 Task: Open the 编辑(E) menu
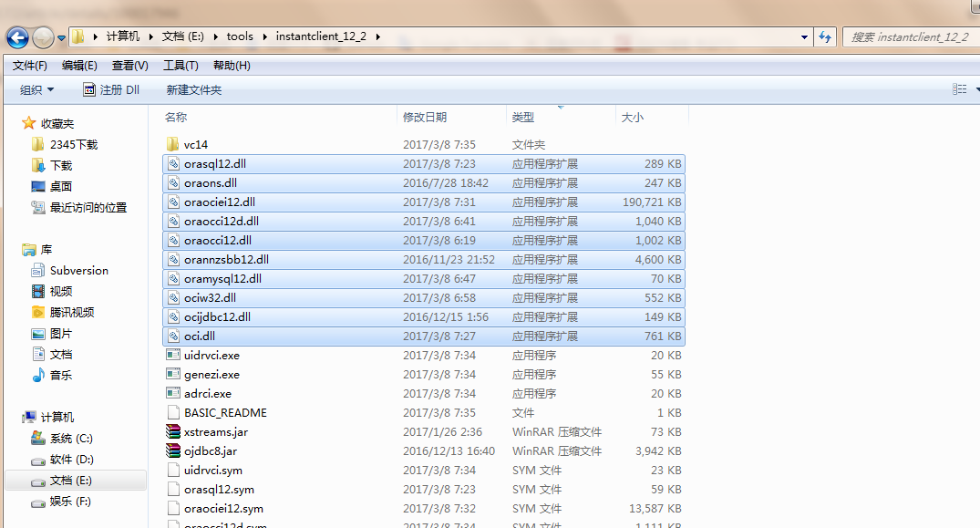(79, 66)
